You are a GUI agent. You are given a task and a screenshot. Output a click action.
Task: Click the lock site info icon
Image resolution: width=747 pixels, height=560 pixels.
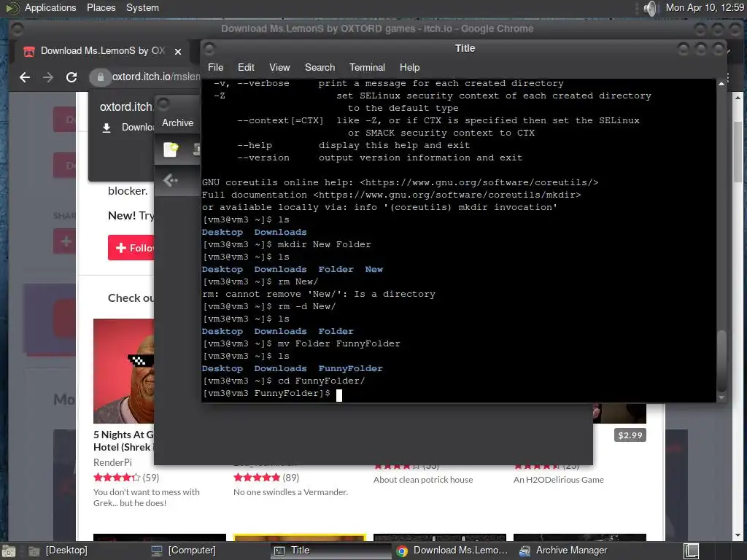[x=101, y=77]
